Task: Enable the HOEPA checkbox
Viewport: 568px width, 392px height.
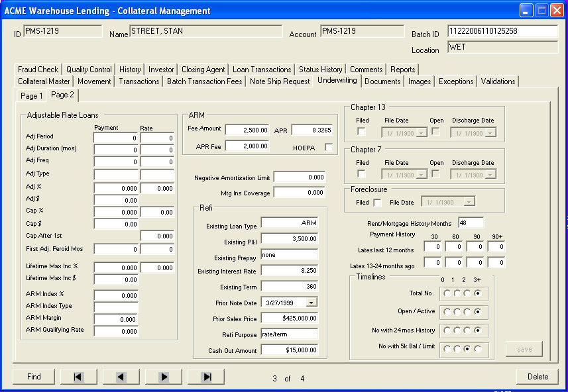Action: (329, 148)
